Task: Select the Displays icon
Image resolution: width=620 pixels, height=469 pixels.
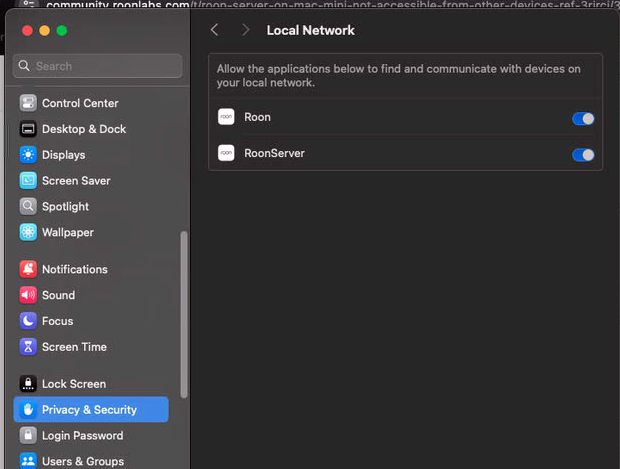Action: coord(28,155)
